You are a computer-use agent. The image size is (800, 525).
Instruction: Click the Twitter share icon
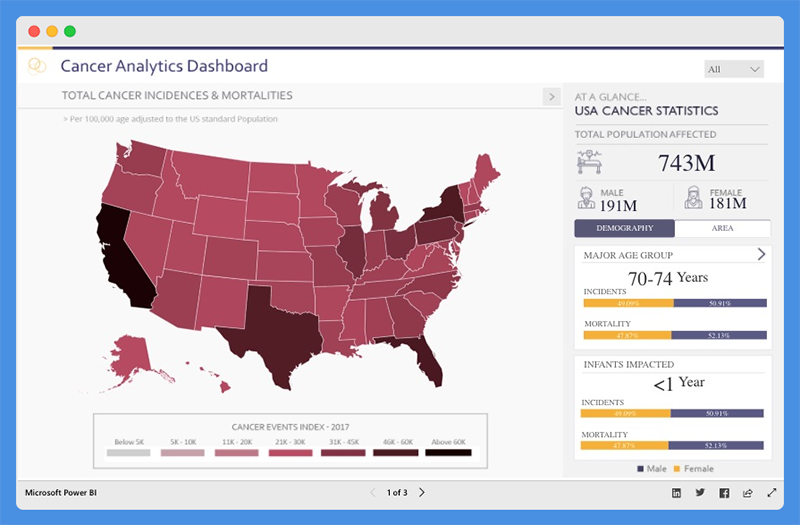coord(700,493)
